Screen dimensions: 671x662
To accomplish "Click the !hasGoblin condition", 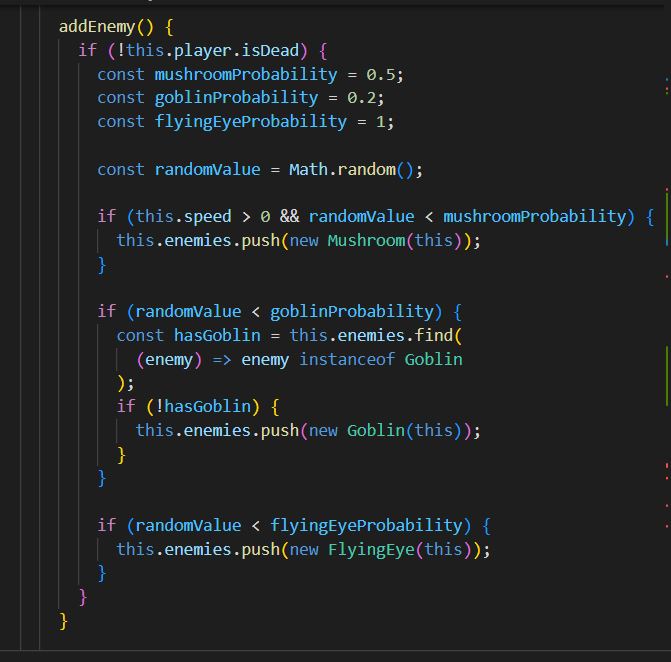I will coord(203,407).
